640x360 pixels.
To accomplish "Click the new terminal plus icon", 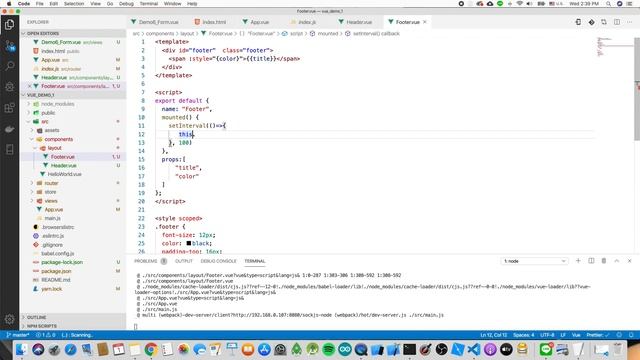I will pos(578,261).
